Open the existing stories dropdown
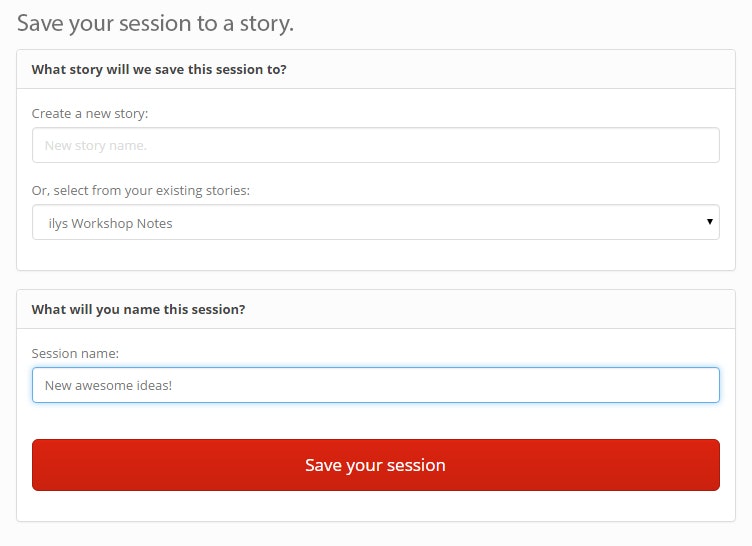Viewport: 752px width, 546px height. pos(375,223)
